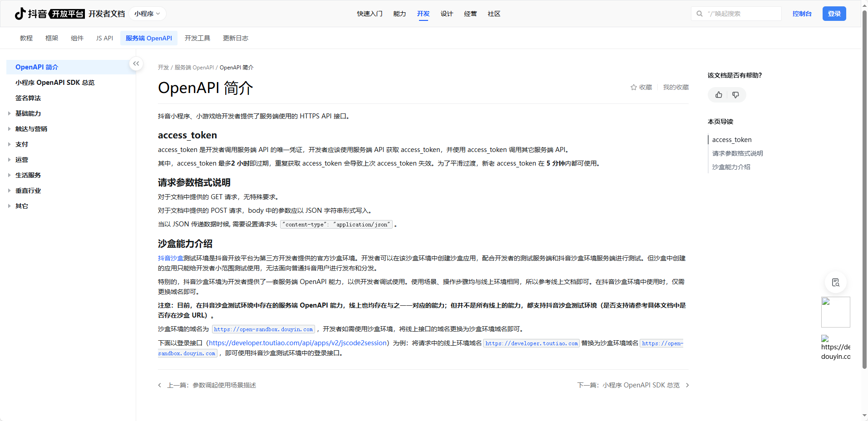Expand the 支付 sidebar section
Screen dimensions: 868x421
pyautogui.click(x=10, y=144)
